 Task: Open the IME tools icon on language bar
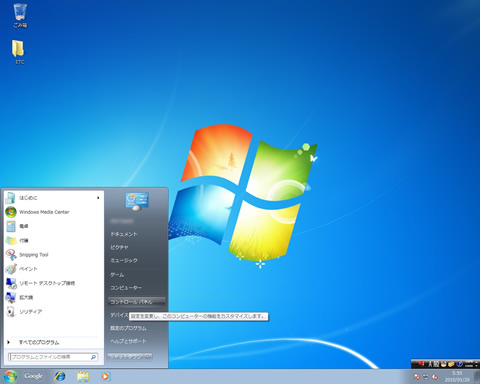[451, 364]
